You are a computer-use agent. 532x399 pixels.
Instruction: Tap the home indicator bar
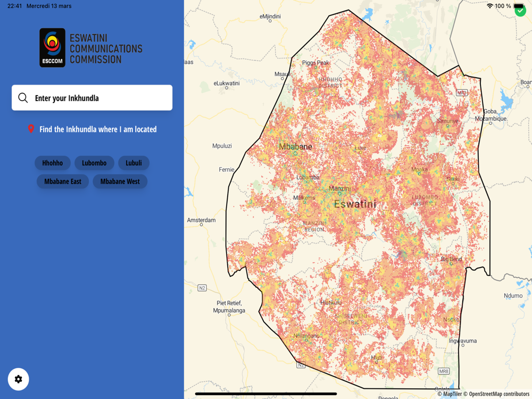click(266, 394)
